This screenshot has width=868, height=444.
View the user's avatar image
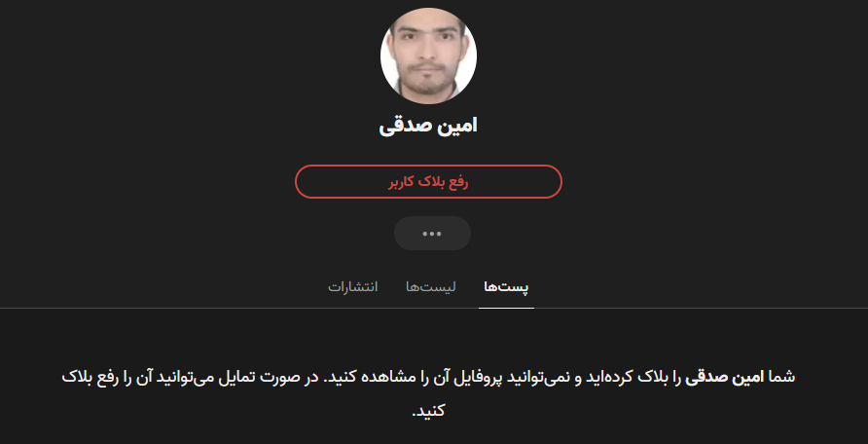coord(428,55)
